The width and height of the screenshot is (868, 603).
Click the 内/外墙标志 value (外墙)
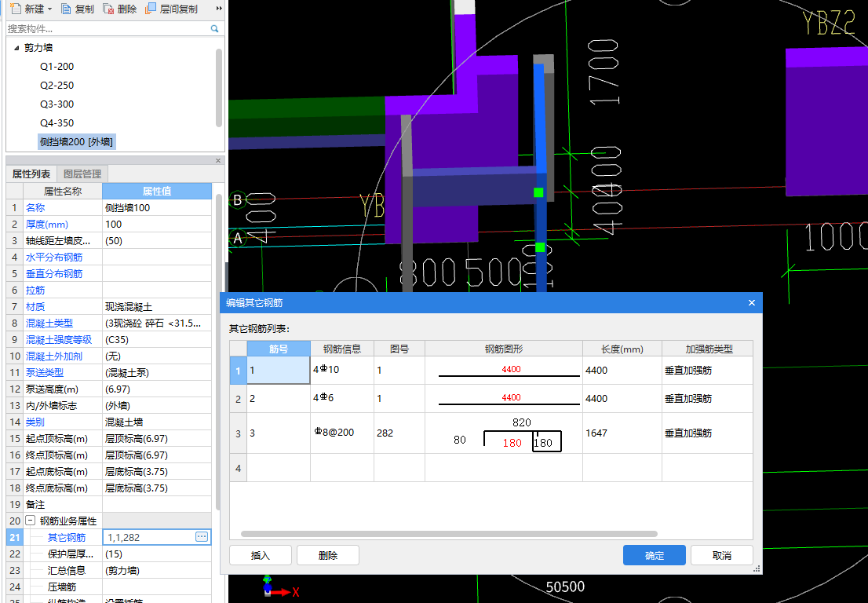click(x=157, y=405)
